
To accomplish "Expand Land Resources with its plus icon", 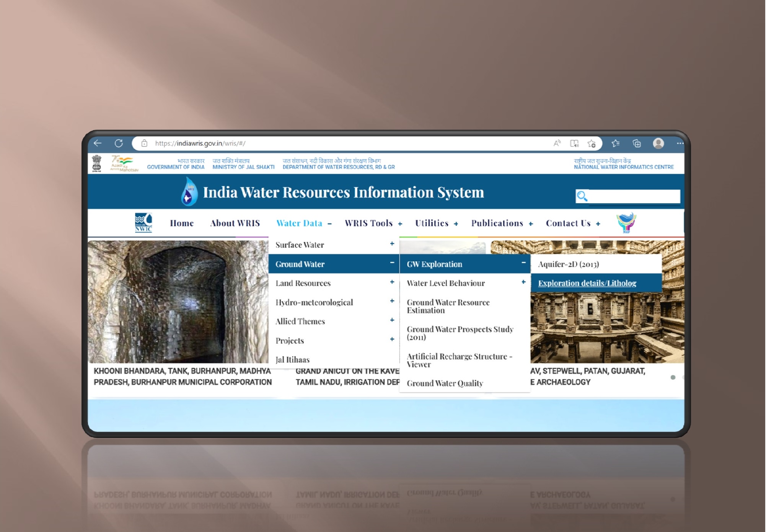I will (x=392, y=282).
